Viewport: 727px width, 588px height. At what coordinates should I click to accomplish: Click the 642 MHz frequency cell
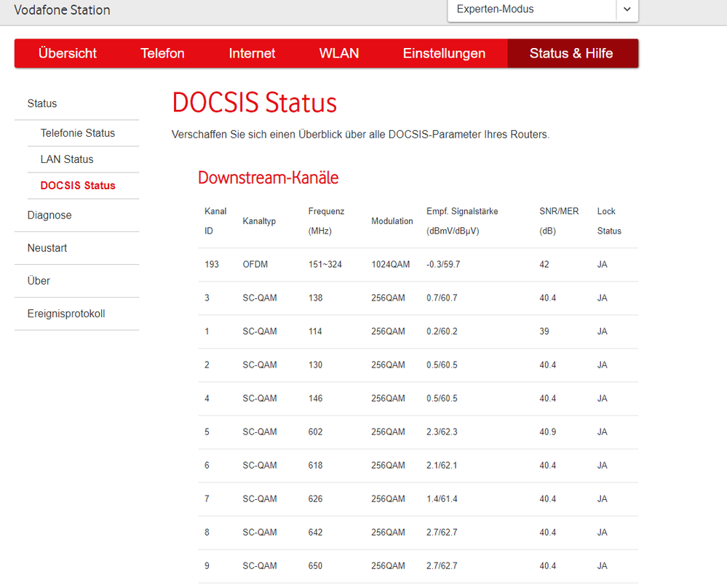pyautogui.click(x=315, y=533)
